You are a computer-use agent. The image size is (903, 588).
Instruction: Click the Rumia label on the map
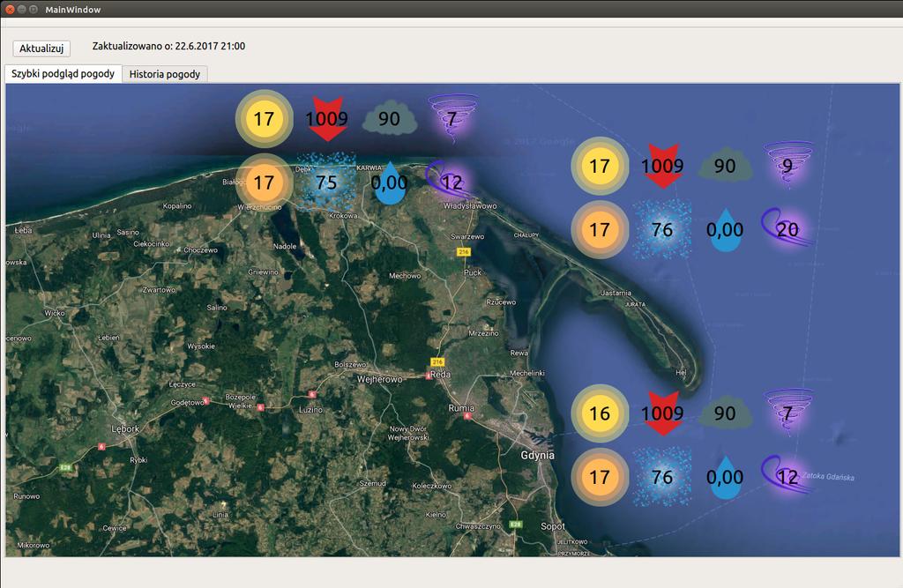tap(461, 408)
